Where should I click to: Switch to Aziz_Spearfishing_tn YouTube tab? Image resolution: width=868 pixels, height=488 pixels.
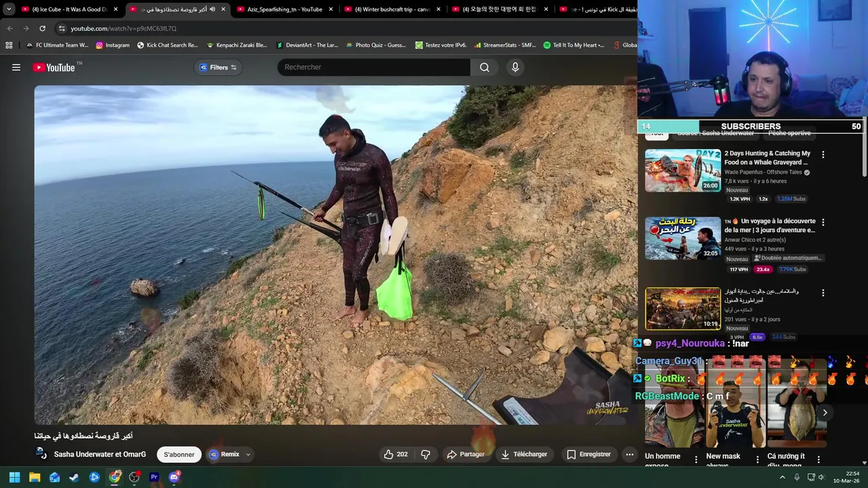(x=283, y=9)
